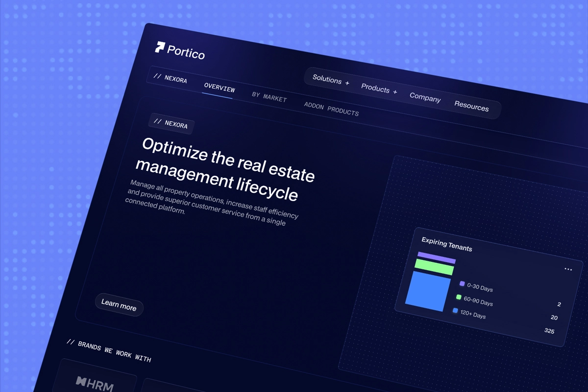Click the Portico wordmark
Image resolution: width=588 pixels, height=392 pixels.
point(186,51)
